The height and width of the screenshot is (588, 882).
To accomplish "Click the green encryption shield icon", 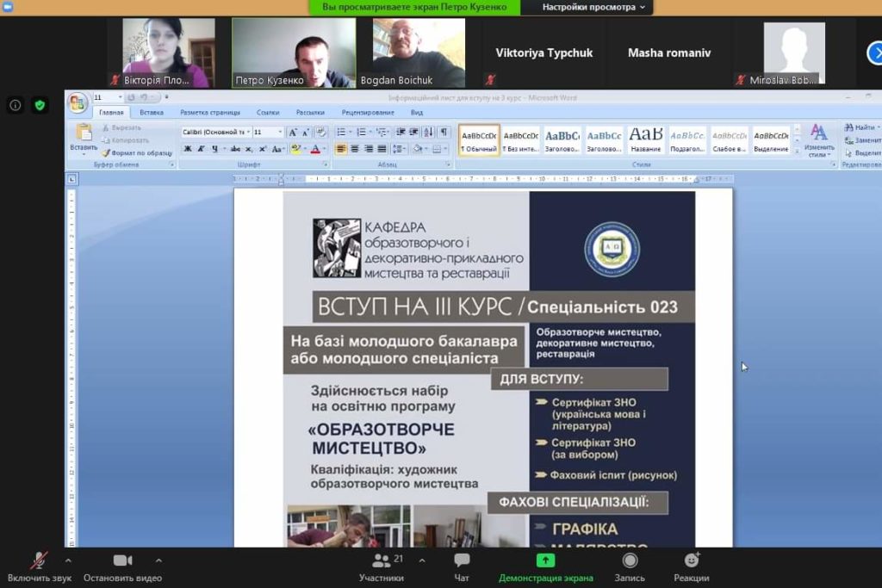I will pos(40,105).
